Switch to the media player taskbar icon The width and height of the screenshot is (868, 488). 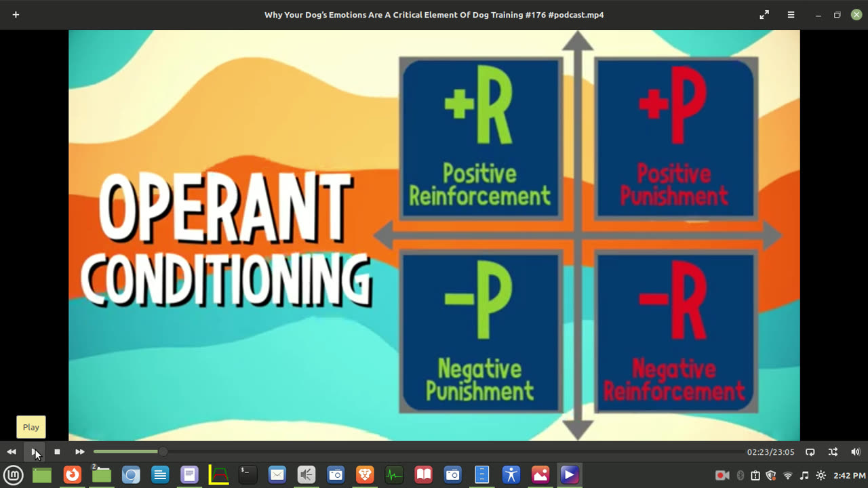tap(570, 475)
